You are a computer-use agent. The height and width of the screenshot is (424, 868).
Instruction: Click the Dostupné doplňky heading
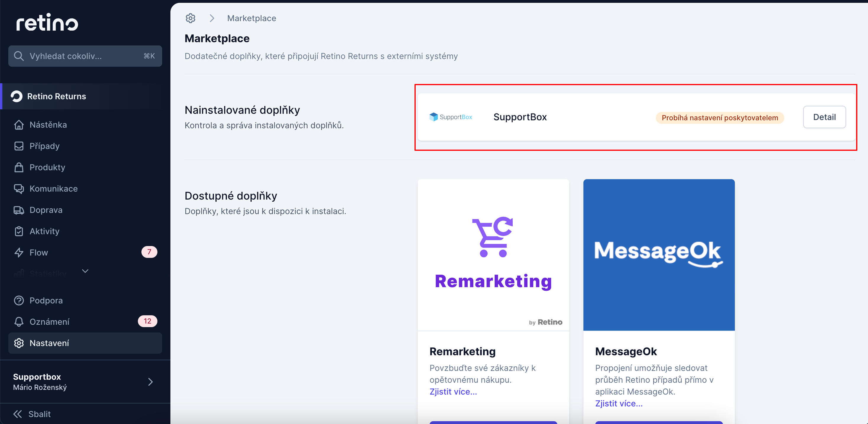(x=231, y=195)
